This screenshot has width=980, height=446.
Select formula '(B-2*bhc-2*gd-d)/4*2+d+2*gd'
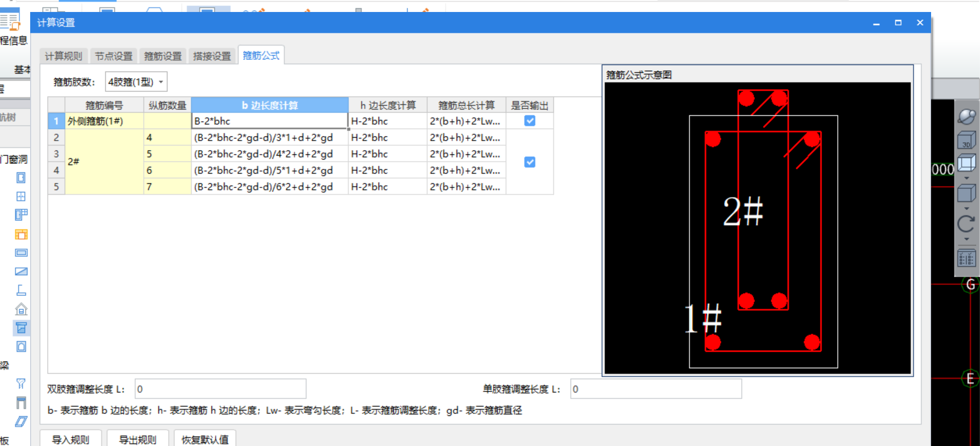pos(270,154)
